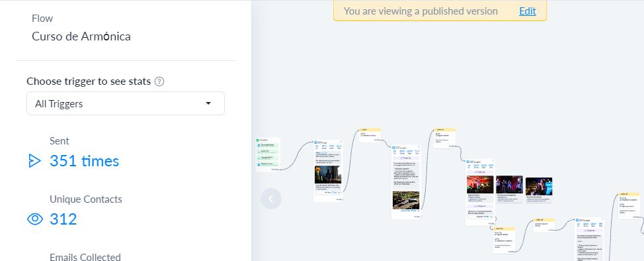Image resolution: width=644 pixels, height=261 pixels.
Task: Click Messenger icon on bottom-right Send Message node
Action: point(577,220)
